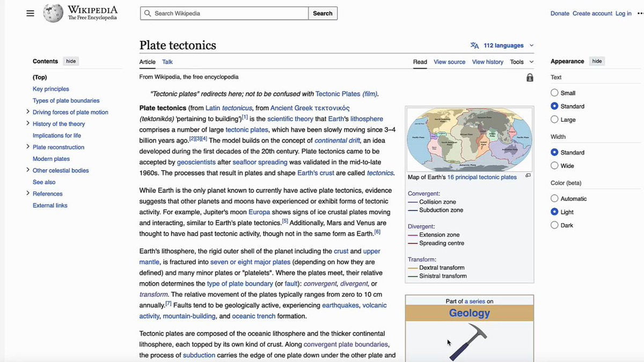
Task: Click the geology hammer image
Action: (469, 342)
